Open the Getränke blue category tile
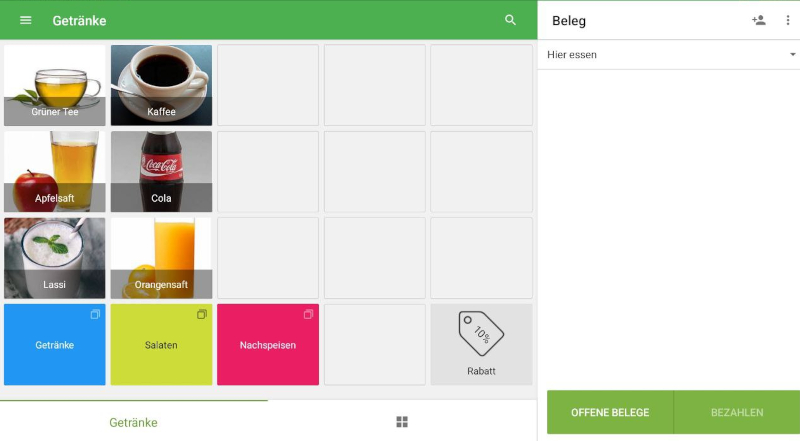800x441 pixels. pyautogui.click(x=55, y=345)
